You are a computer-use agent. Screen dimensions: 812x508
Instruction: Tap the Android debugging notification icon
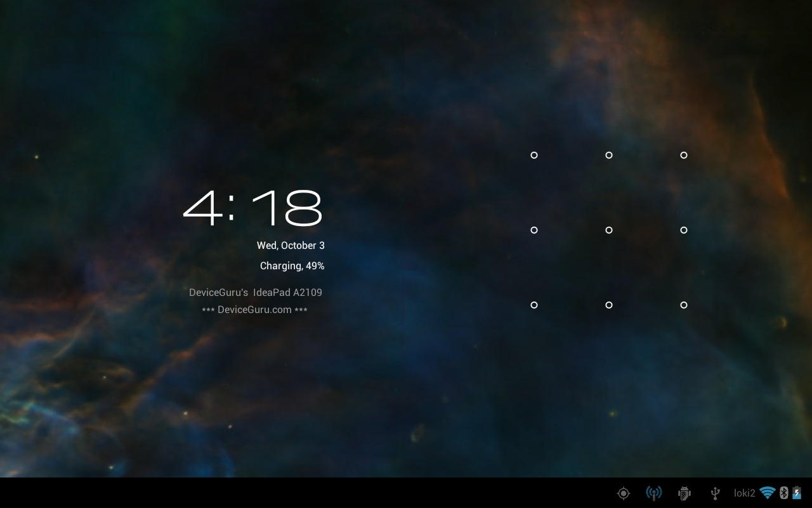(684, 493)
